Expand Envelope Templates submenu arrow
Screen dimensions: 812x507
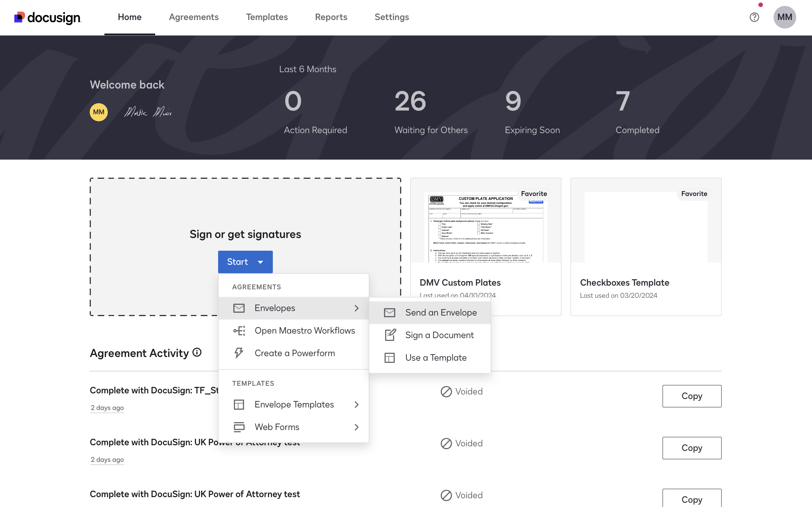coord(356,405)
